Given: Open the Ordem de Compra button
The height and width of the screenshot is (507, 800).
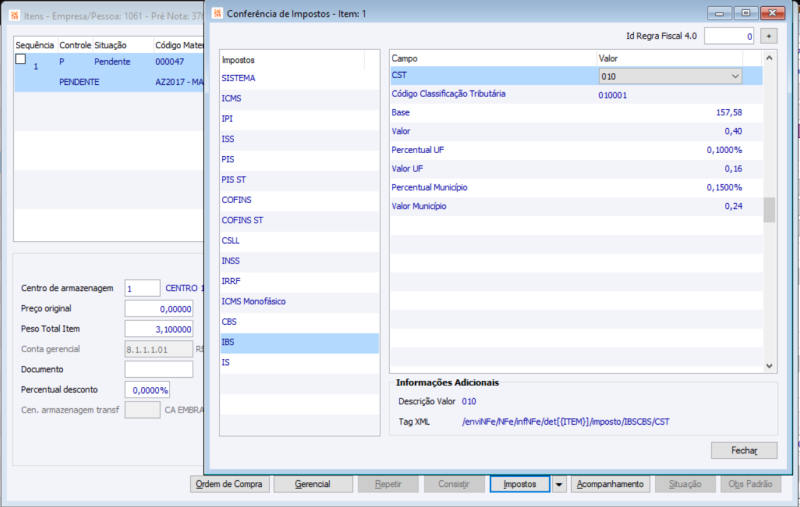Looking at the screenshot, I should (x=229, y=484).
